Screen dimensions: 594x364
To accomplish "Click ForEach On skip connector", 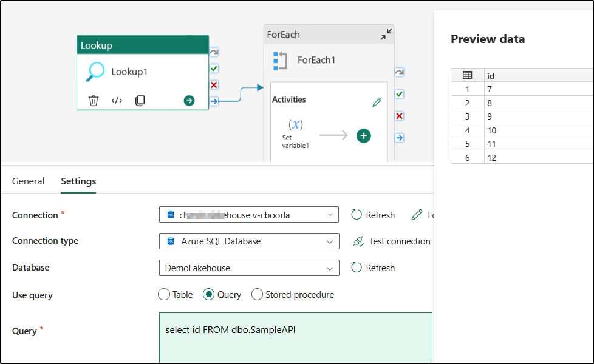I will point(399,72).
